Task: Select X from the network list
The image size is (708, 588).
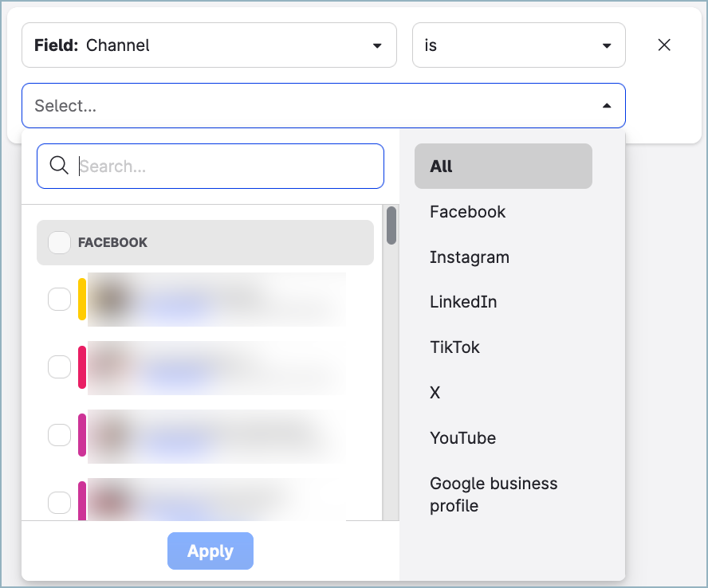Action: tap(435, 393)
